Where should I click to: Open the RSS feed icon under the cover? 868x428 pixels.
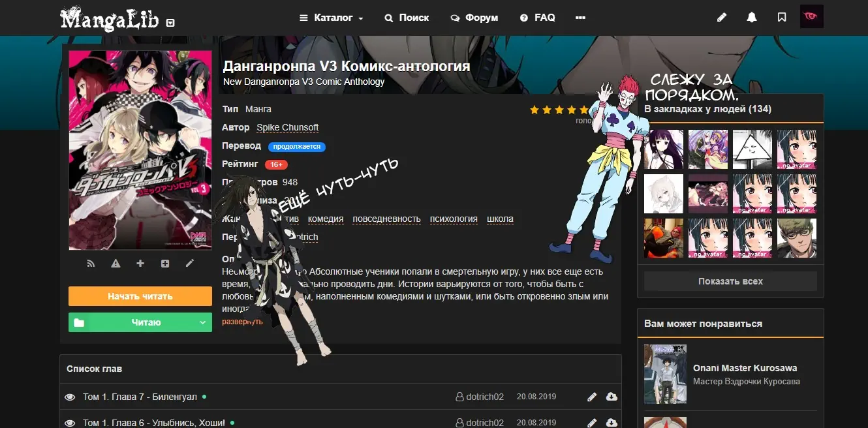click(91, 264)
